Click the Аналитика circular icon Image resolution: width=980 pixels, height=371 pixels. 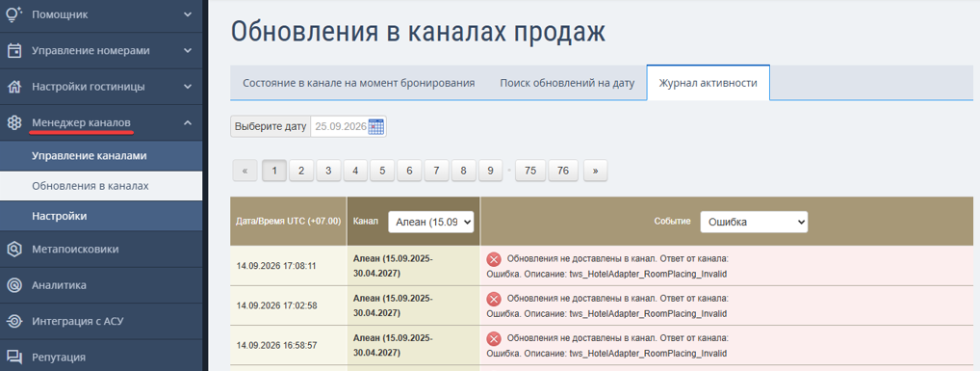(x=13, y=285)
